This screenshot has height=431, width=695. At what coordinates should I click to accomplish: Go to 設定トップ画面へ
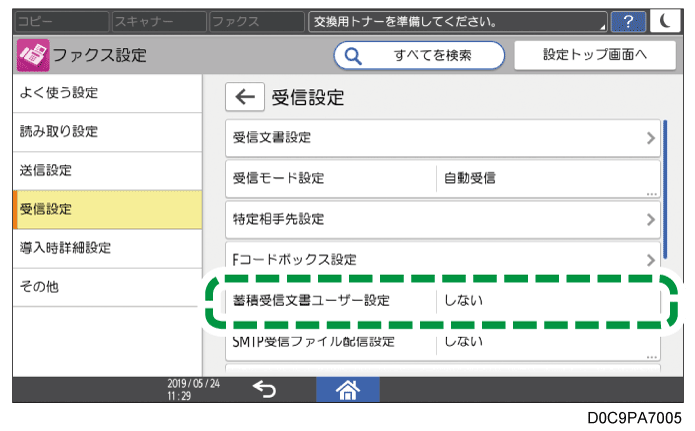(595, 55)
